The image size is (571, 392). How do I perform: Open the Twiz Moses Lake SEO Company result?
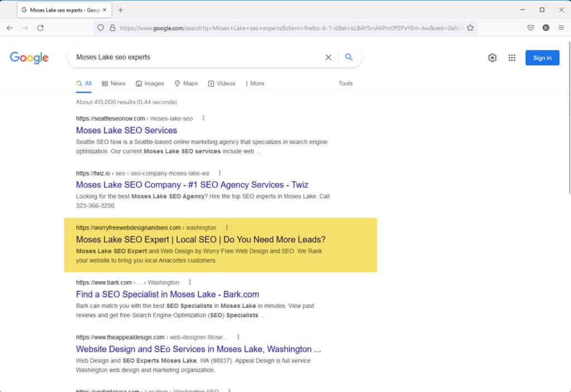coord(192,185)
